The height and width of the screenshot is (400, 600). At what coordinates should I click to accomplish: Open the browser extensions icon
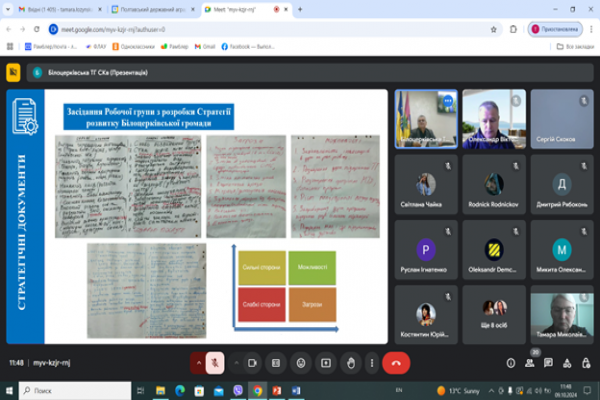[x=513, y=29]
